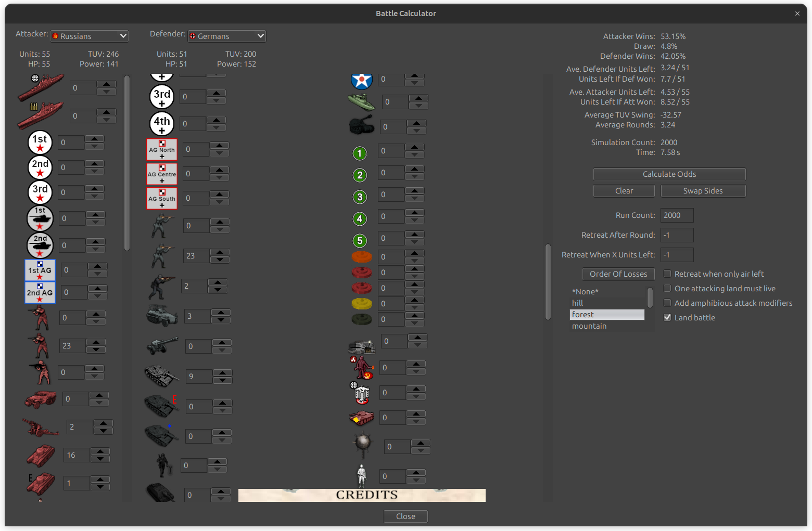The width and height of the screenshot is (812, 531).
Task: Select the AG North army group icon
Action: click(x=161, y=149)
